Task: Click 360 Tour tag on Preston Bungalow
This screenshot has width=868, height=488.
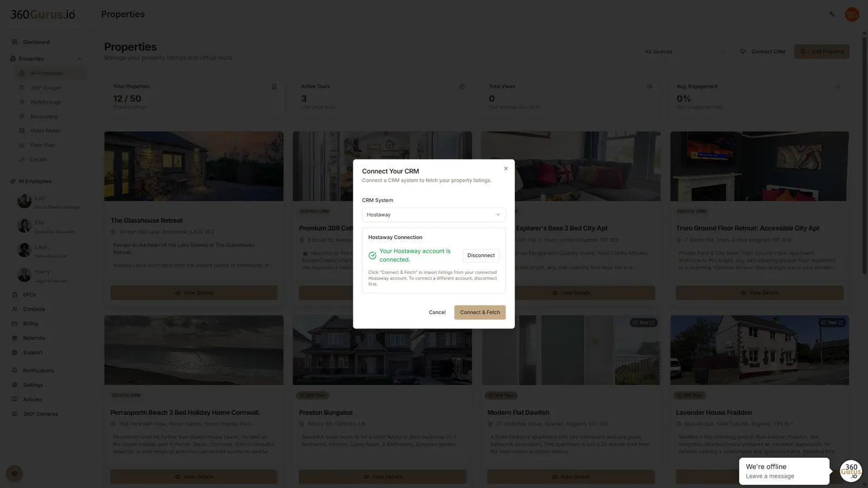Action: 313,395
